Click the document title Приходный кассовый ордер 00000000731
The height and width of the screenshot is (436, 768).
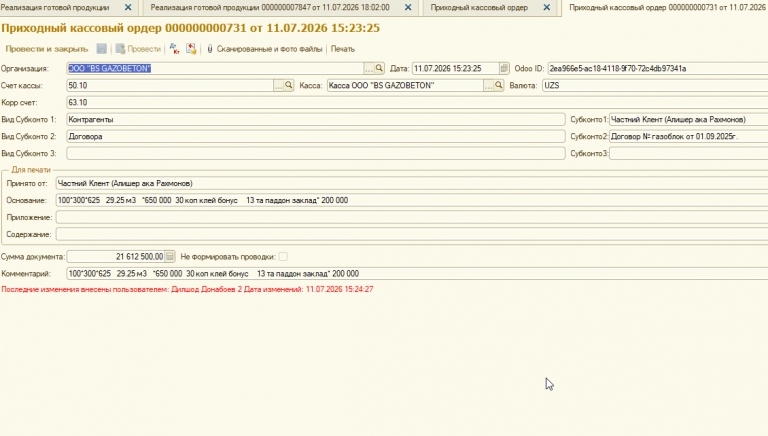(x=190, y=28)
